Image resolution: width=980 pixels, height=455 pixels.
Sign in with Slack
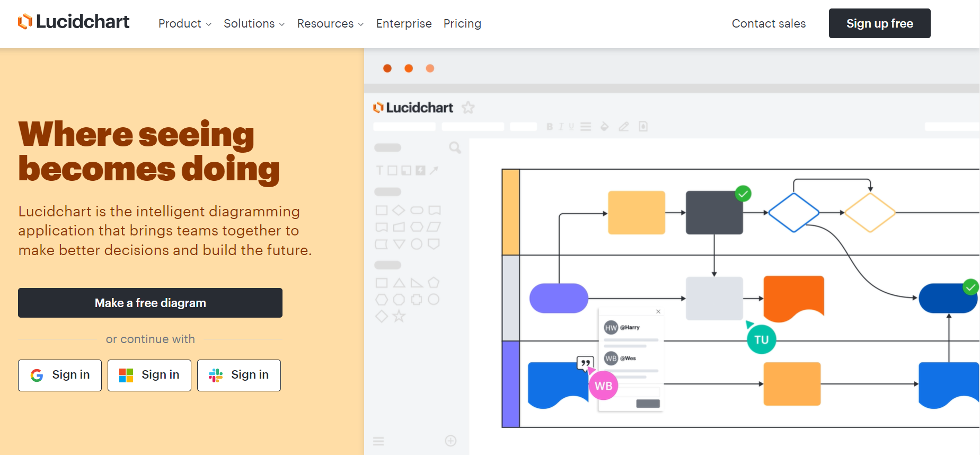point(239,375)
